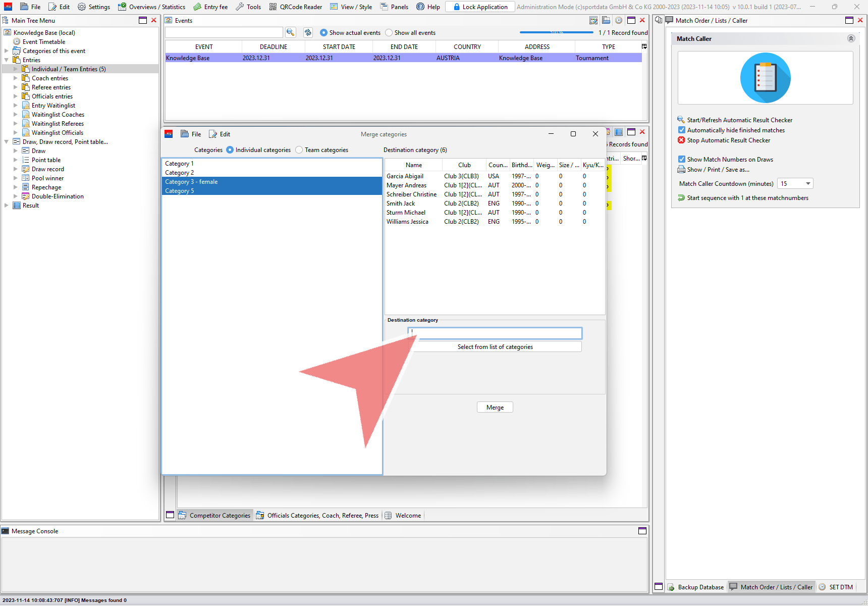The image size is (868, 606).
Task: Click the Destination category text field
Action: (x=495, y=333)
